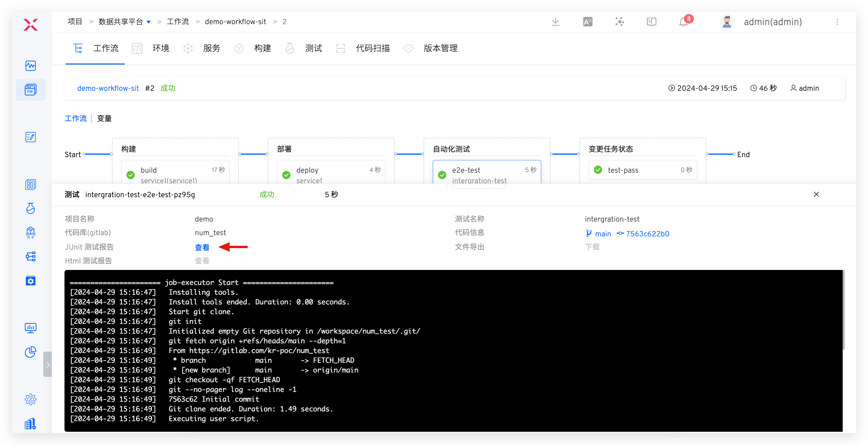Open the flask testing sidebar icon
The height and width of the screenshot is (445, 868).
coord(30,208)
